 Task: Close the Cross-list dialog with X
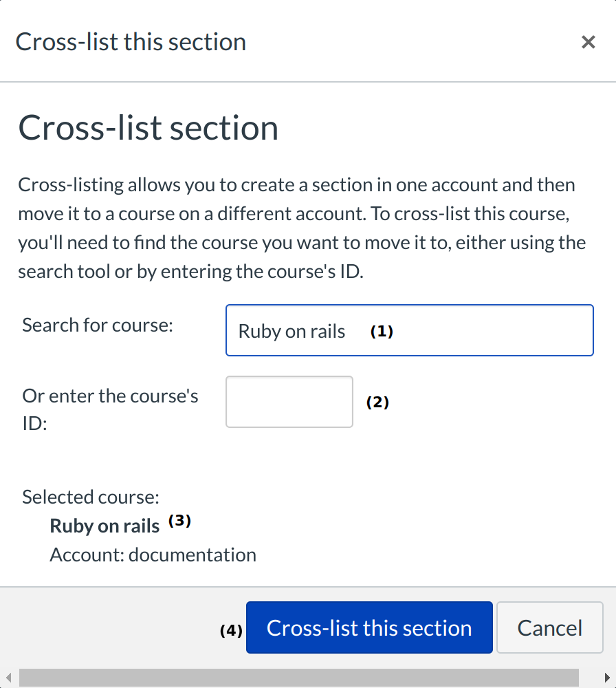tap(588, 43)
